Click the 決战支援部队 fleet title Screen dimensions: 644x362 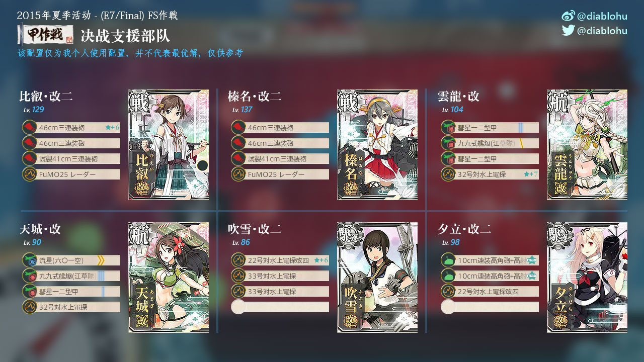tap(125, 36)
